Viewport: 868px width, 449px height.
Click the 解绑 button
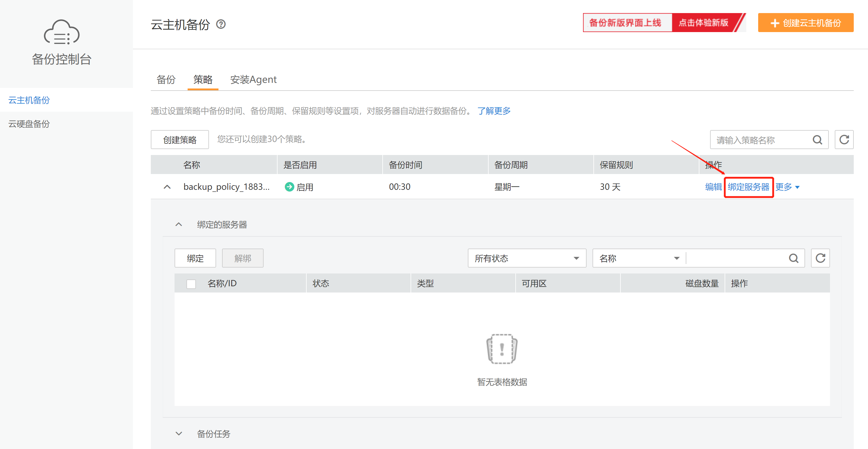pos(243,258)
